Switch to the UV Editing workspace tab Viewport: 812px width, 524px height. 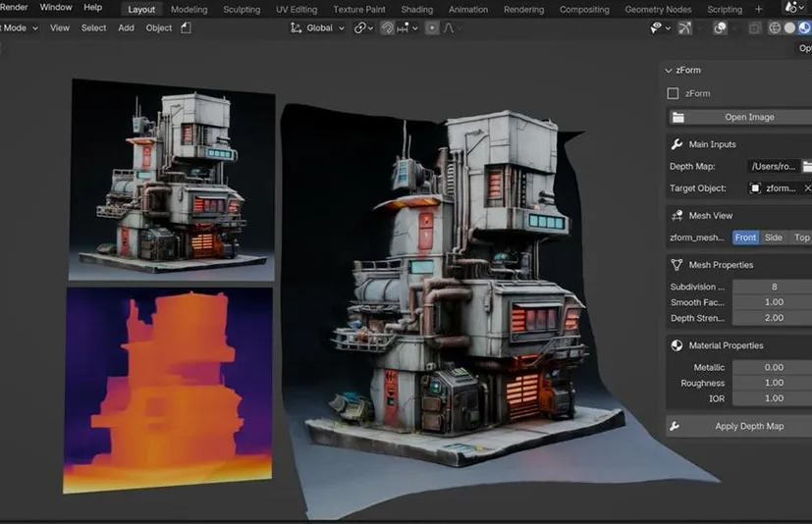coord(297,9)
